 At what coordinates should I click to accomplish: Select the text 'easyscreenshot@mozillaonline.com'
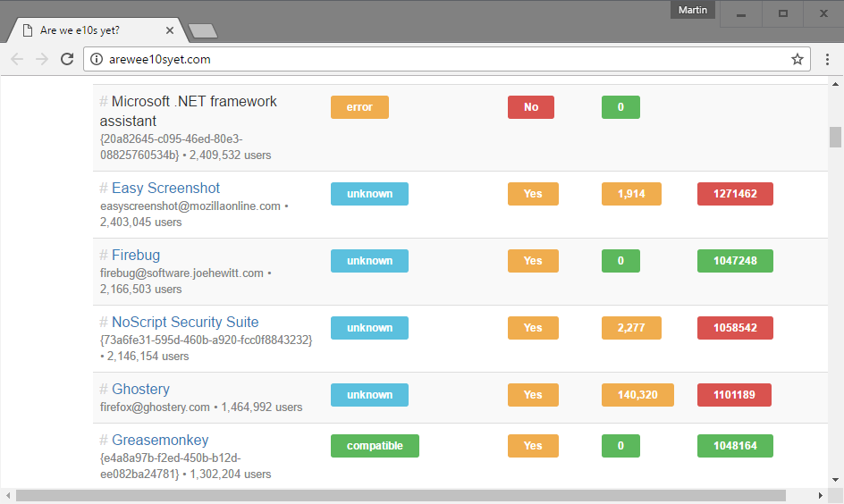click(190, 206)
